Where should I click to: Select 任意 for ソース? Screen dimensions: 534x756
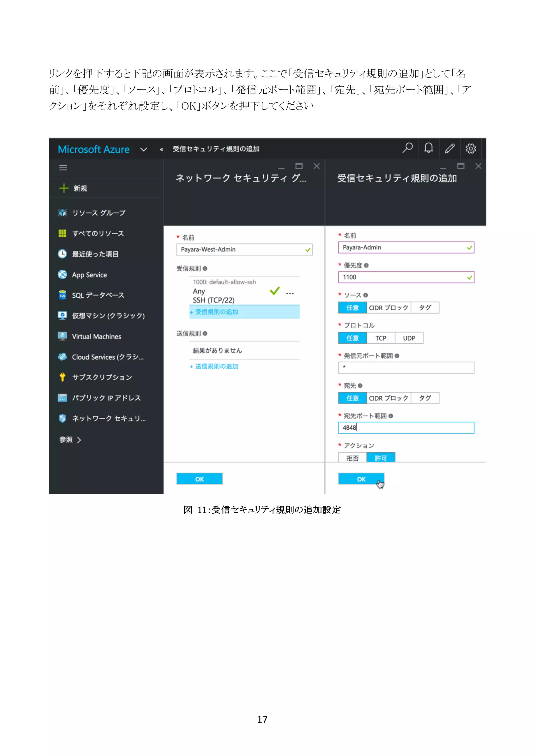tap(352, 308)
